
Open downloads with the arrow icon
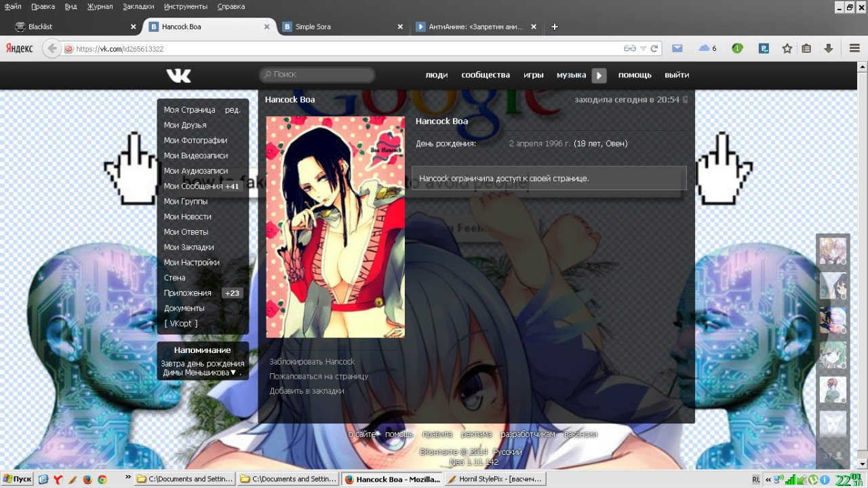[828, 48]
